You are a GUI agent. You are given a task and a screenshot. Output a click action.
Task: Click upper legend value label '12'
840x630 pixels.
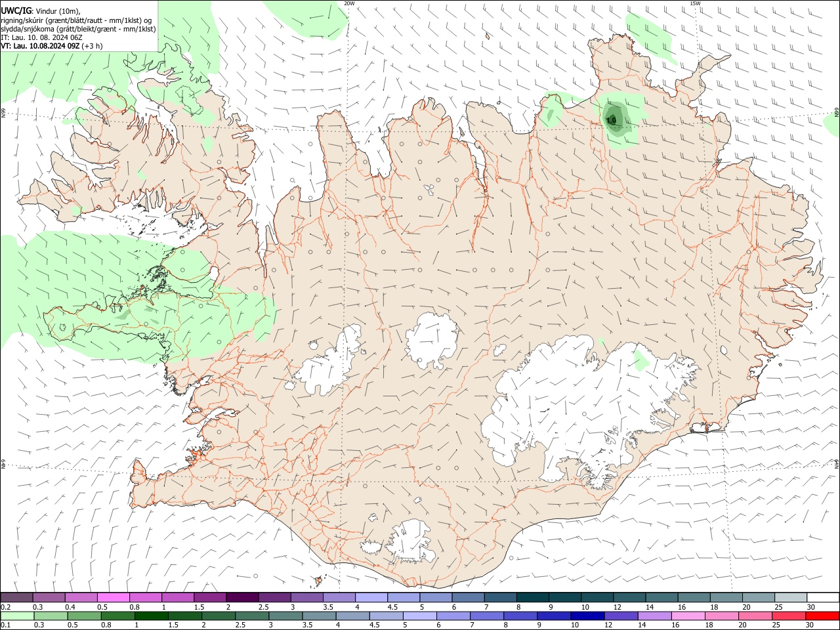(617, 607)
